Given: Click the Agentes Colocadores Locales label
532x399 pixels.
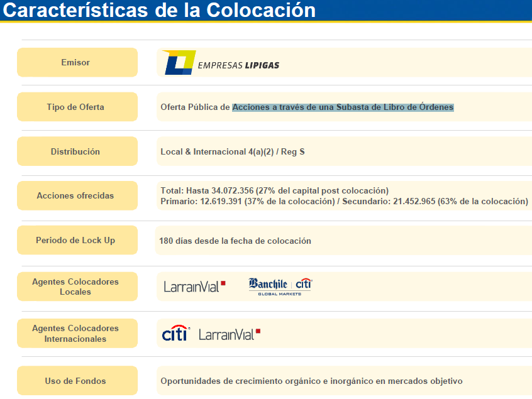Looking at the screenshot, I should (x=77, y=287).
